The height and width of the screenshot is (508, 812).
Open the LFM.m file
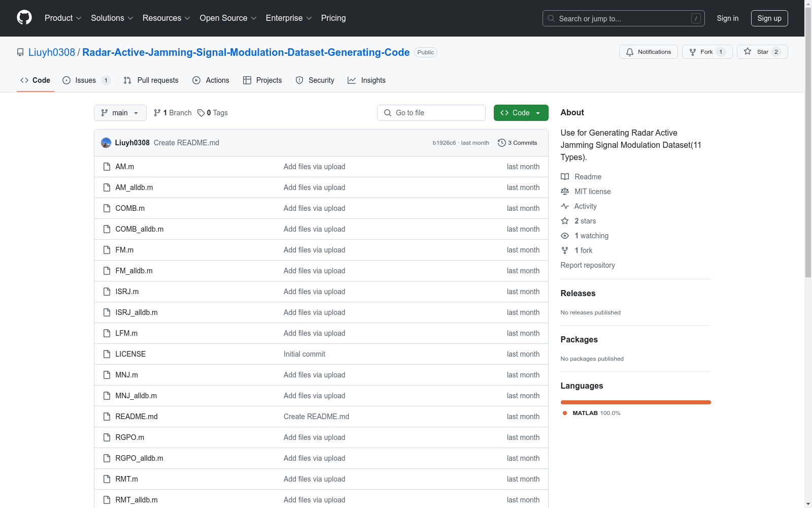(126, 333)
